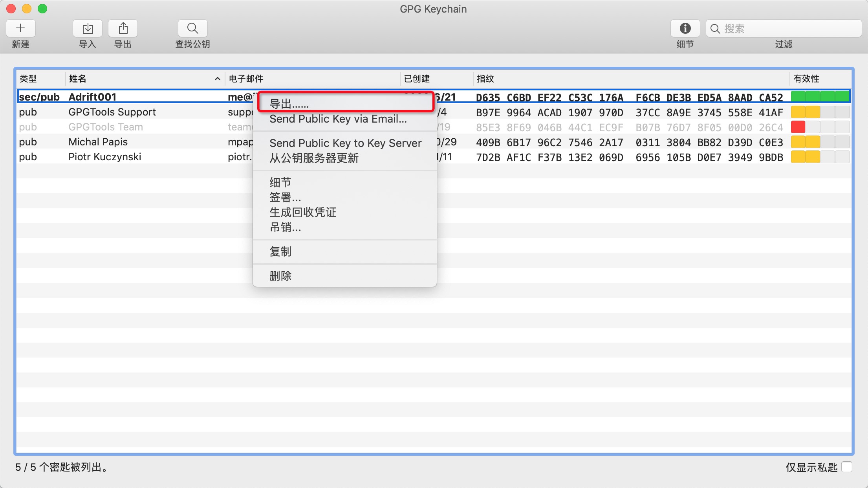Click the 导出 export toolbar icon
This screenshot has width=868, height=488.
click(x=123, y=28)
